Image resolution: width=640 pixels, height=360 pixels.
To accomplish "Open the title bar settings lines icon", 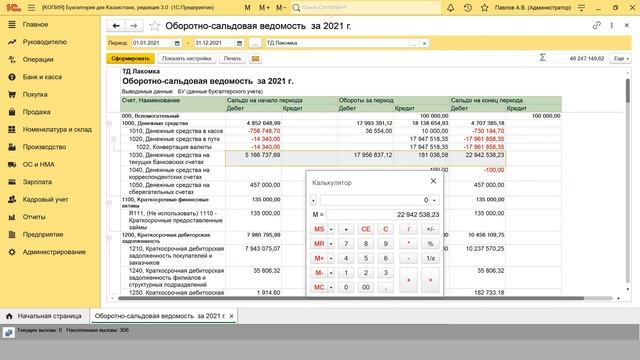I will pyautogui.click(x=582, y=7).
